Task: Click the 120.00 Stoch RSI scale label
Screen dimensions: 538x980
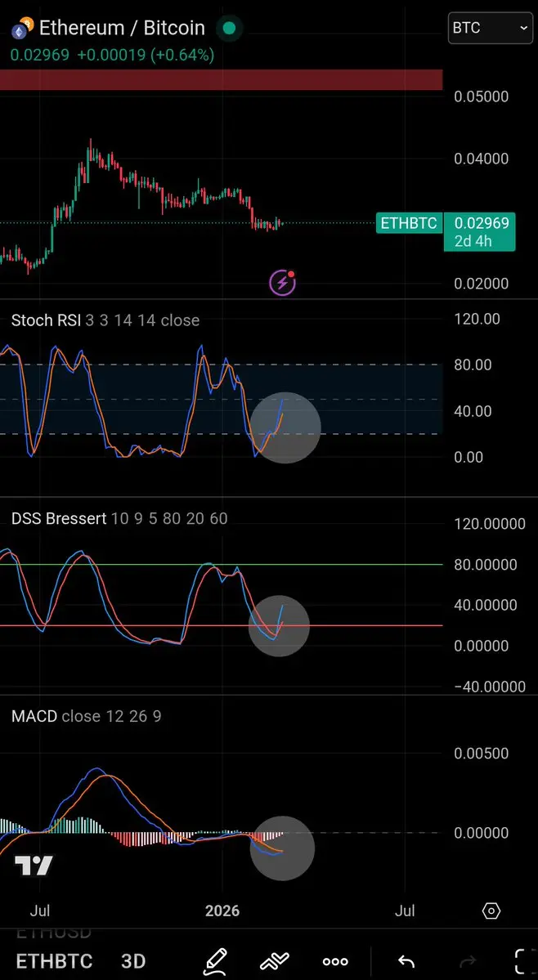Action: coord(477,320)
